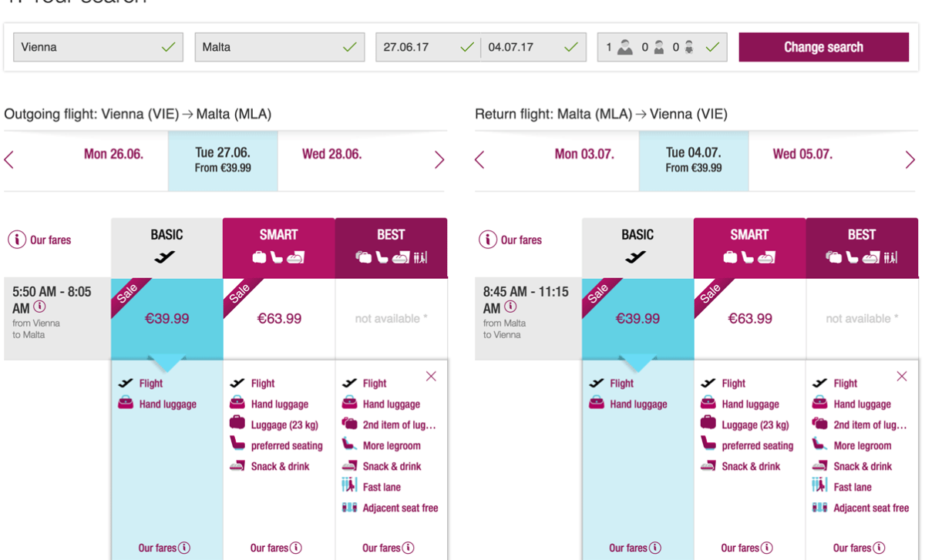
Task: Select outgoing BASIC fare €39.99
Action: [167, 319]
